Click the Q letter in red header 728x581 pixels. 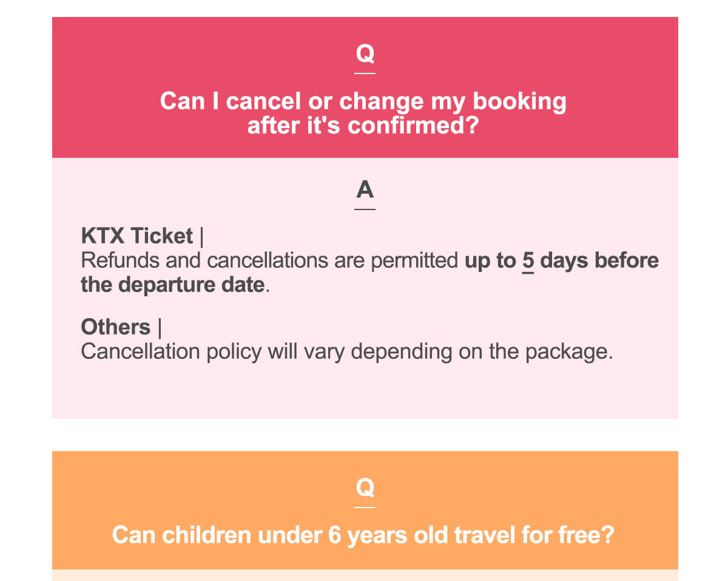tap(365, 53)
